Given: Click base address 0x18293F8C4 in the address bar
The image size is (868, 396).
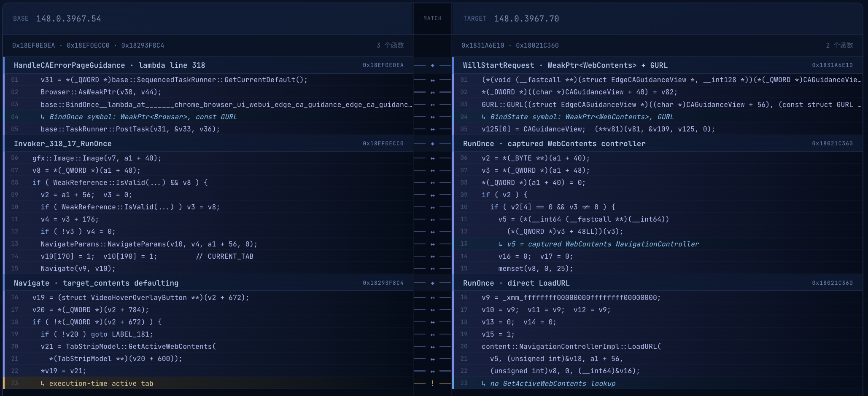Looking at the screenshot, I should click(143, 45).
